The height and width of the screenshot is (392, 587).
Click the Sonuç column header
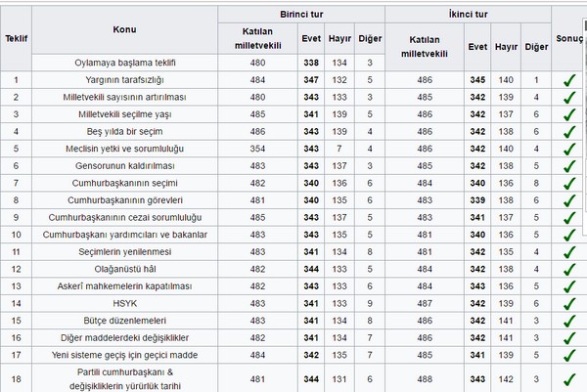tap(569, 38)
